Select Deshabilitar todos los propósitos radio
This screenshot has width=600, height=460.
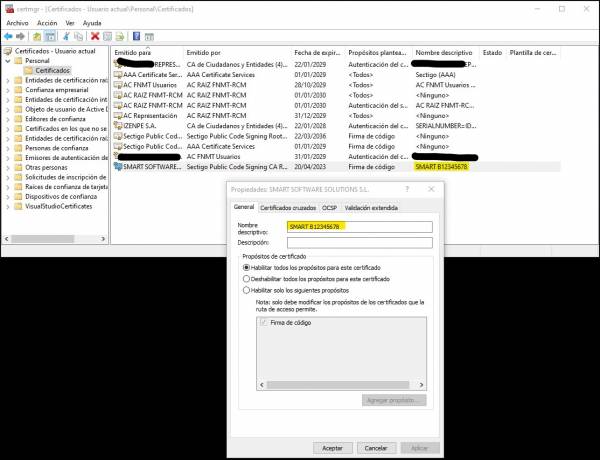coord(246,279)
